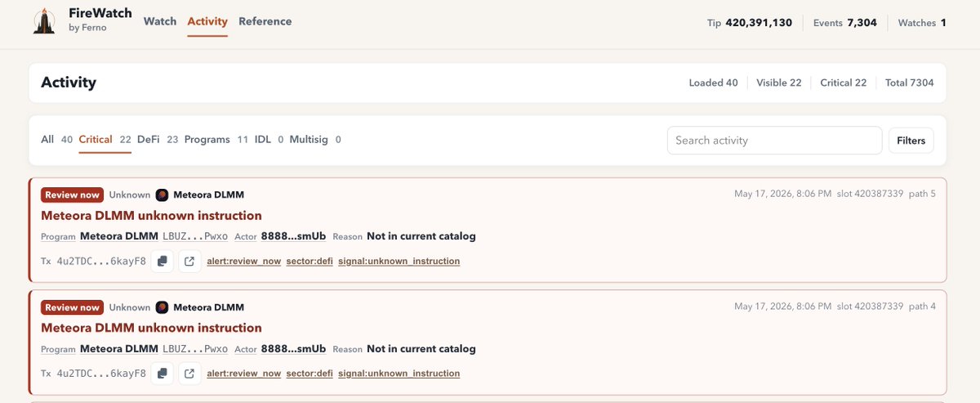Image resolution: width=980 pixels, height=403 pixels.
Task: Open the signal:unknown_instruction tag in the path 5 card
Action: click(x=399, y=261)
